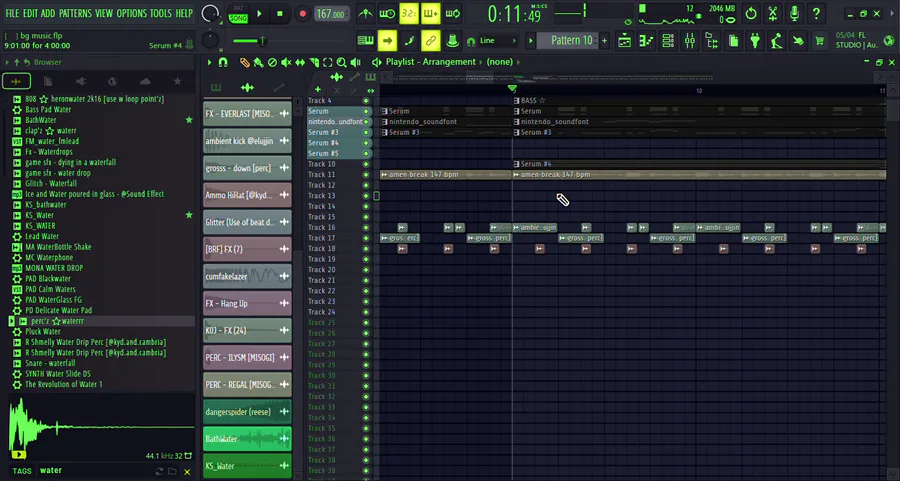Click the Stop transport button
900x481 pixels.
click(280, 14)
